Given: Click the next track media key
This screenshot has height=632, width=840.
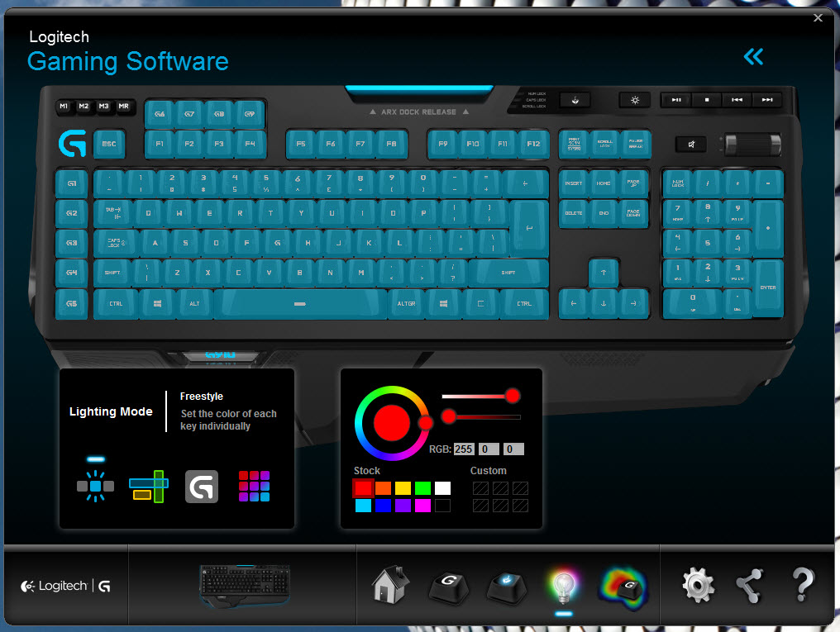Looking at the screenshot, I should click(x=767, y=99).
